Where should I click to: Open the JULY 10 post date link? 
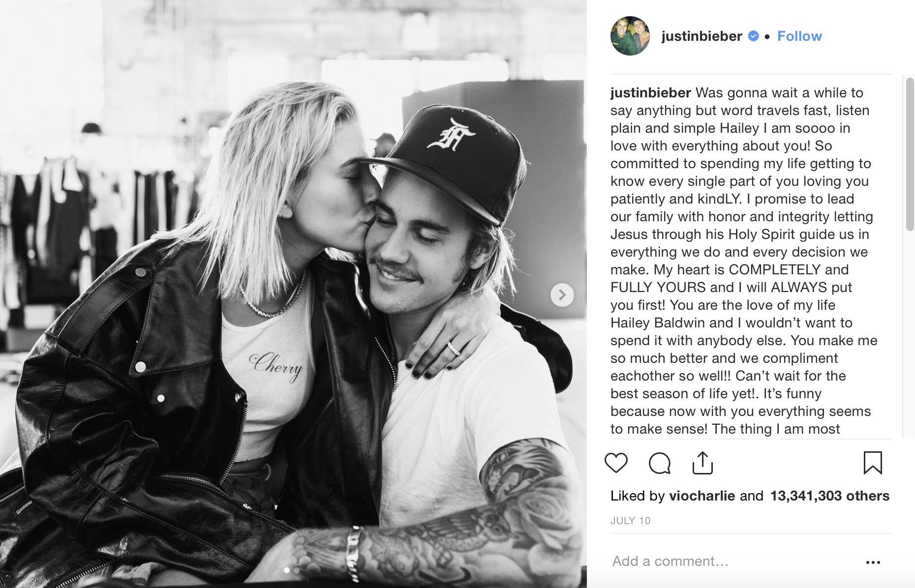coord(630,521)
